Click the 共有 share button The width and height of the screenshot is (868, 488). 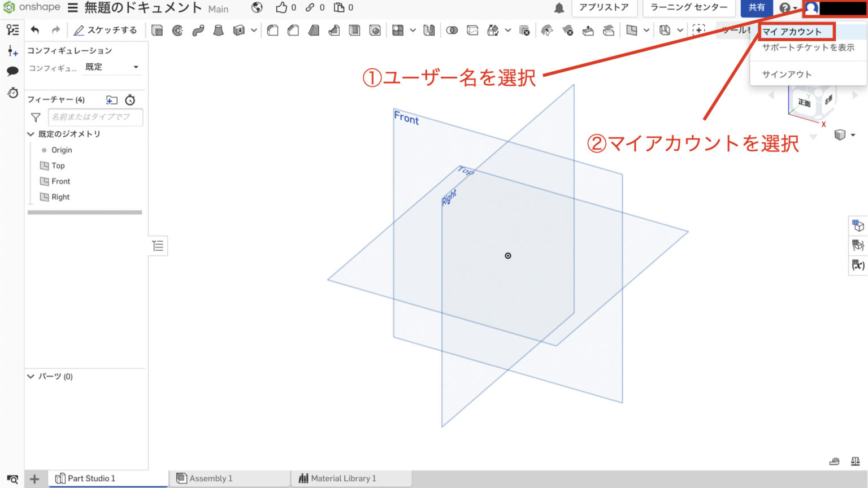(x=756, y=8)
